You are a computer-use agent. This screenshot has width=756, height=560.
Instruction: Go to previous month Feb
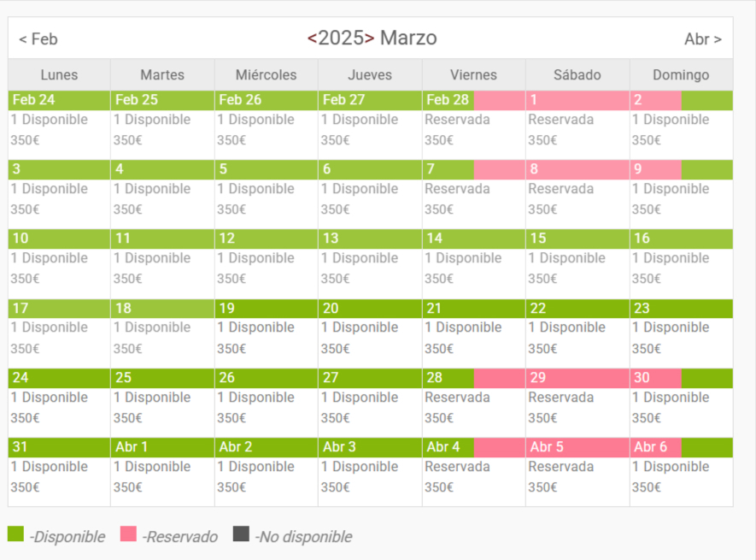coord(38,39)
